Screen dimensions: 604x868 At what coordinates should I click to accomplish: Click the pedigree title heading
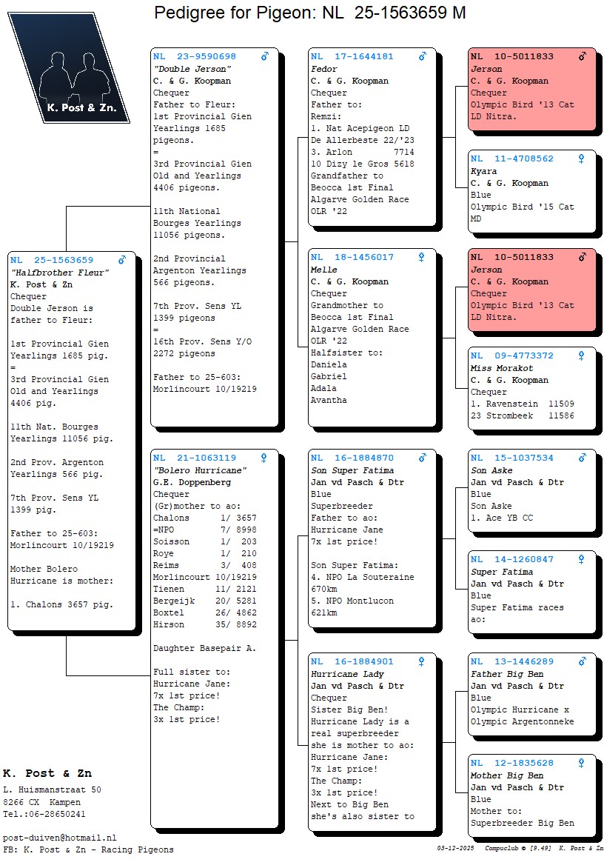(309, 13)
